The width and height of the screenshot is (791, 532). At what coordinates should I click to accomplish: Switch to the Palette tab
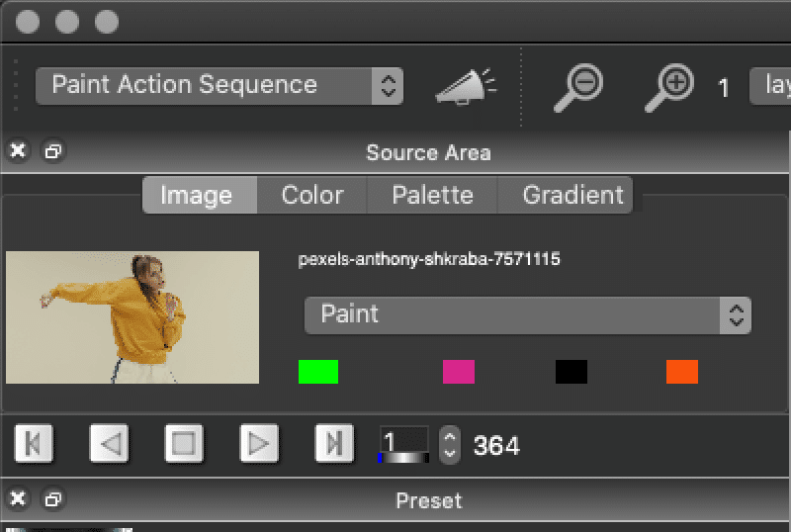point(432,195)
